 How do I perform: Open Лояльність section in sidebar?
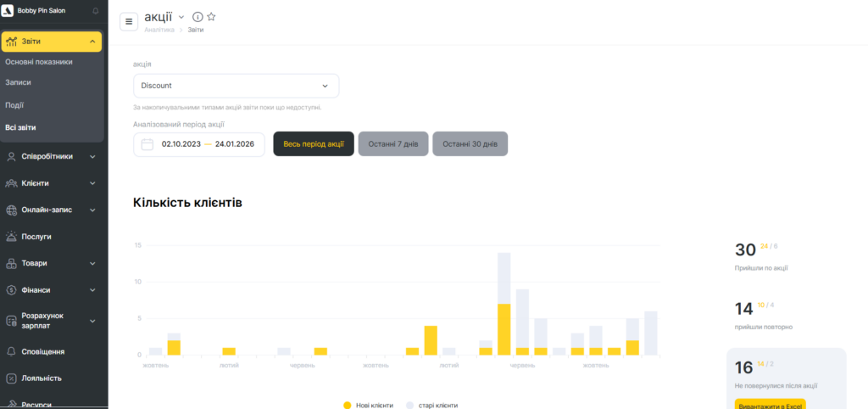(41, 378)
